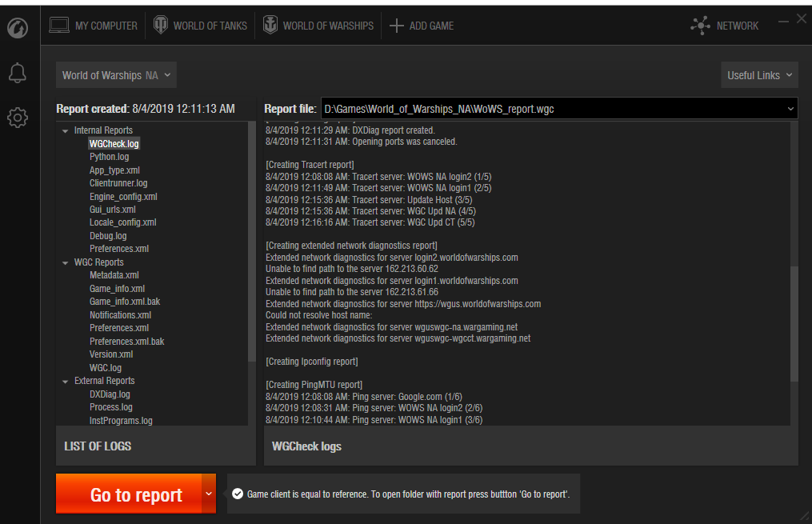Select InstPrograms.log in the log list
The height and width of the screenshot is (524, 812).
[121, 421]
